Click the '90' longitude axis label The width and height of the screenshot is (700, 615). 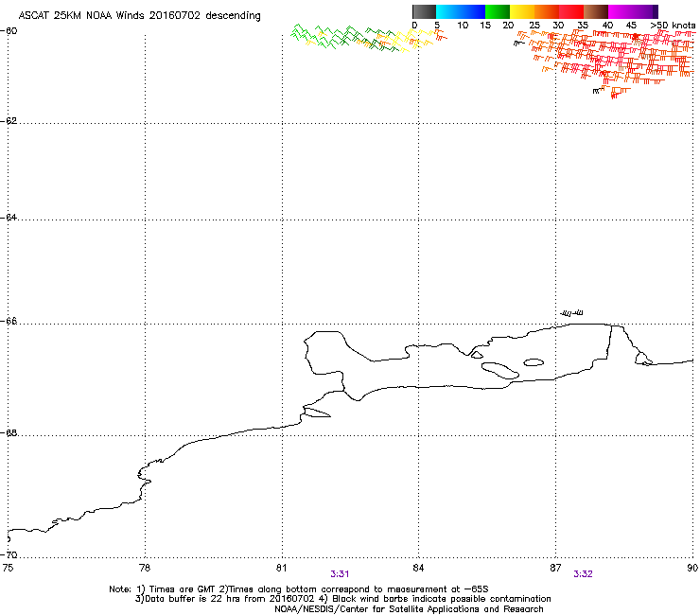click(x=692, y=568)
